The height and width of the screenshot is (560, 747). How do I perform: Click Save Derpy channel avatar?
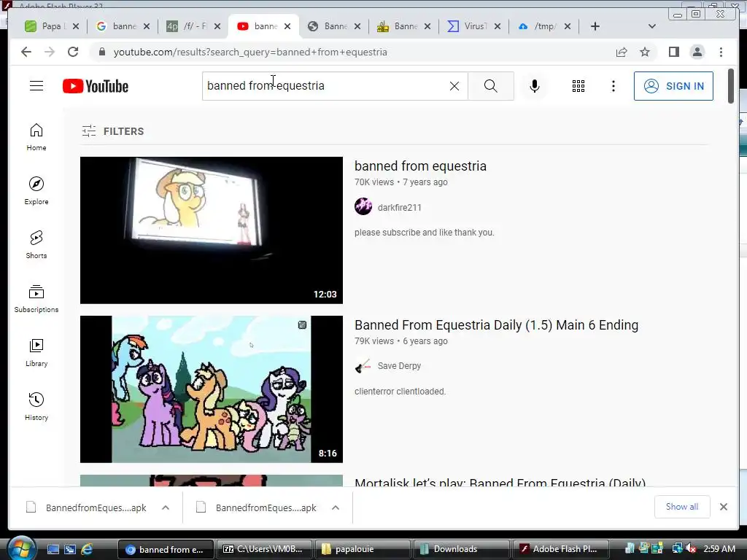(x=363, y=366)
